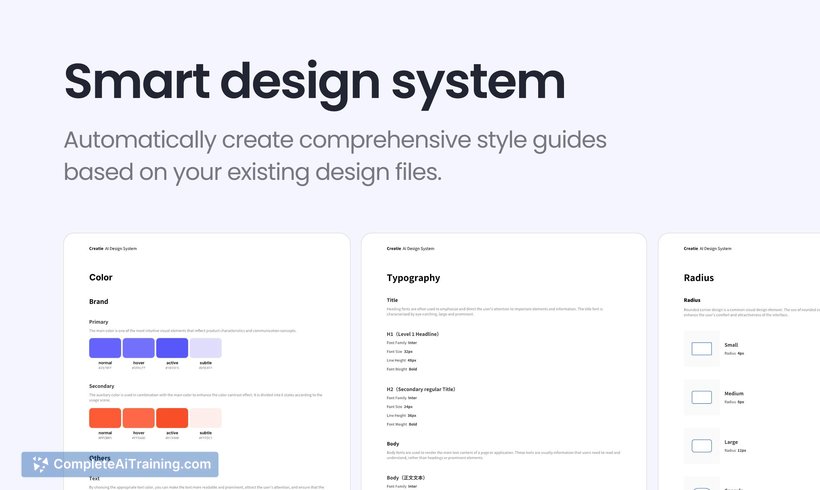
Task: Select the Secondary normal orange swatch
Action: click(105, 418)
